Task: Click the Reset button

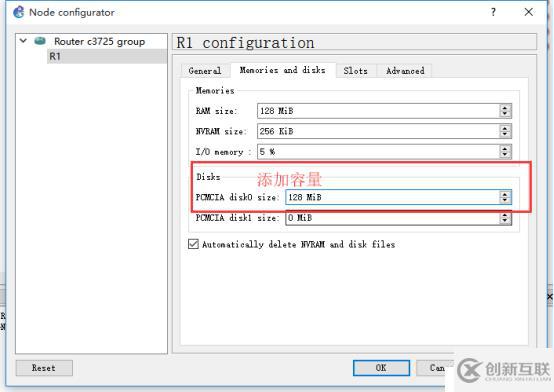Action: 44,368
